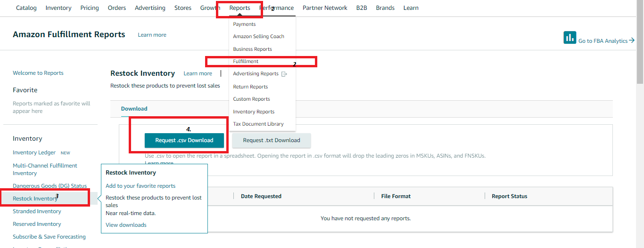This screenshot has height=248, width=644.
Task: Choose Fulfillment in the Reports dropdown
Action: click(x=246, y=61)
